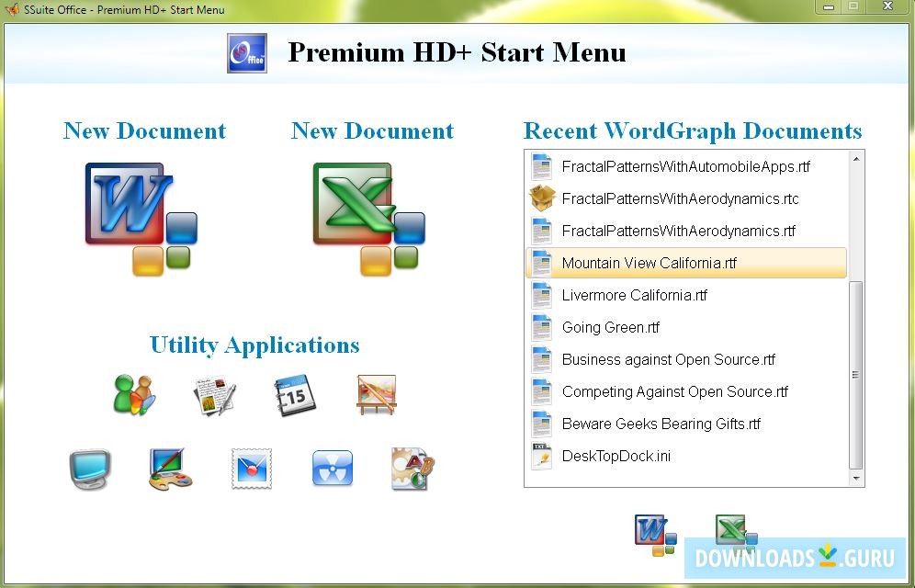
Task: Launch the instant messenger utility
Action: (133, 394)
